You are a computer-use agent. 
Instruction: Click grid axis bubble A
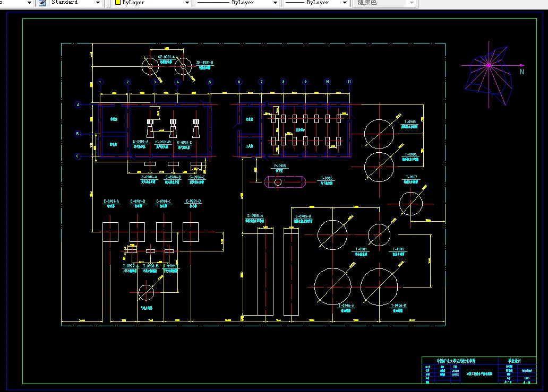pyautogui.click(x=78, y=104)
